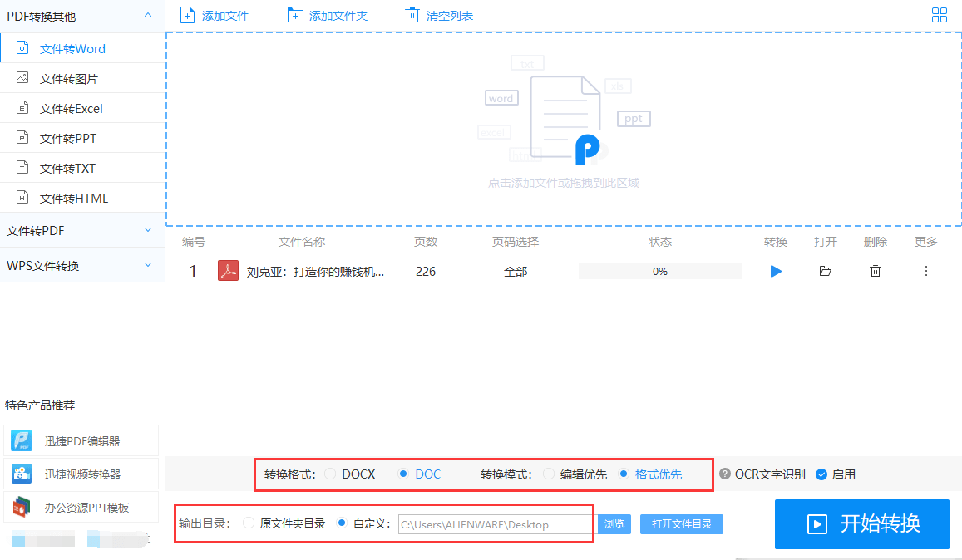The width and height of the screenshot is (962, 560).
Task: Click the custom output path input field
Action: [494, 523]
